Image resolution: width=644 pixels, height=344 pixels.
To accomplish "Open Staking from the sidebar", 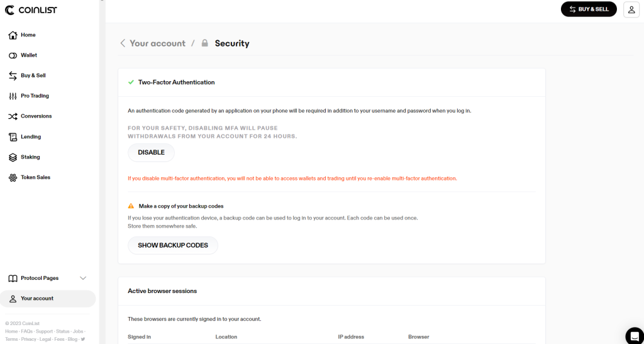I will pyautogui.click(x=30, y=157).
